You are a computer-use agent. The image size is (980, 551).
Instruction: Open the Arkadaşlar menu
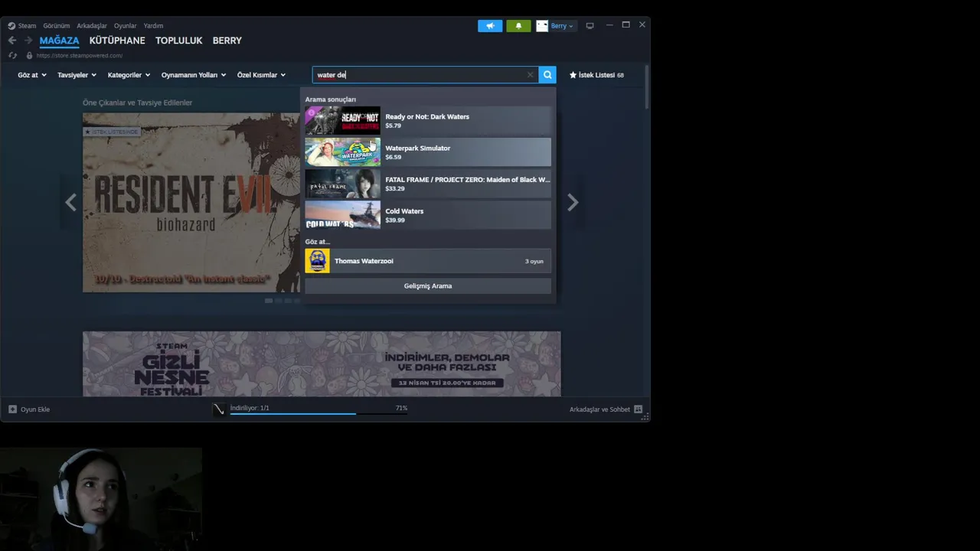click(x=91, y=25)
